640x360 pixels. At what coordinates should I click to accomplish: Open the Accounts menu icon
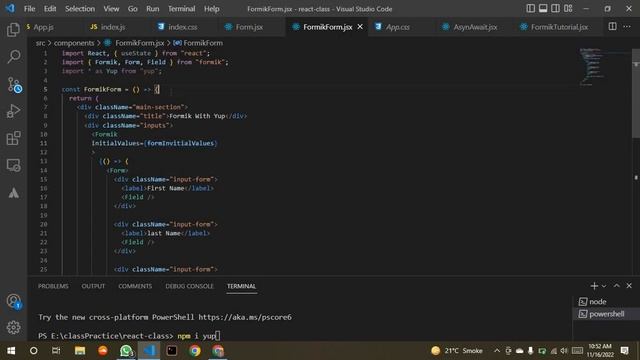click(x=13, y=302)
